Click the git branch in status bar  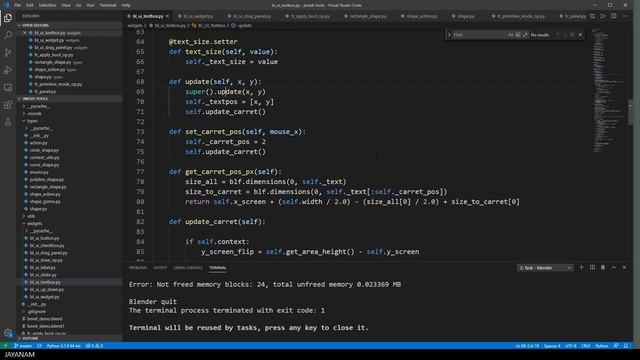click(23, 346)
